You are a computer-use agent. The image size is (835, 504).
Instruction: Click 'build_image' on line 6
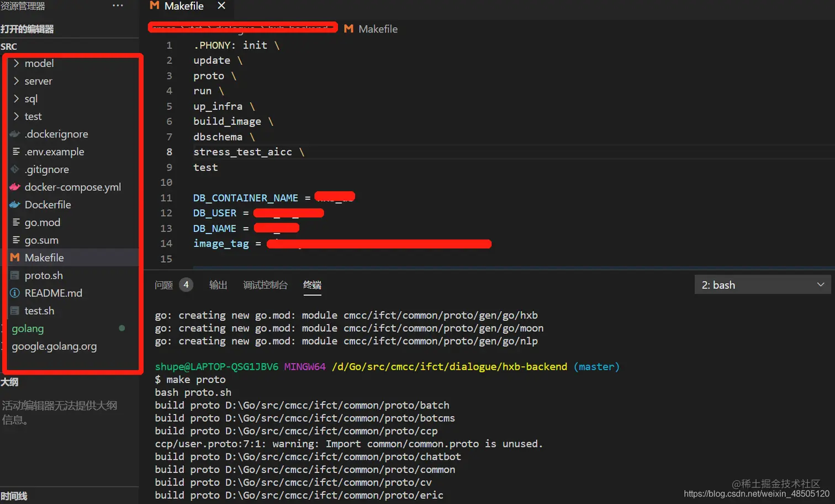point(227,121)
